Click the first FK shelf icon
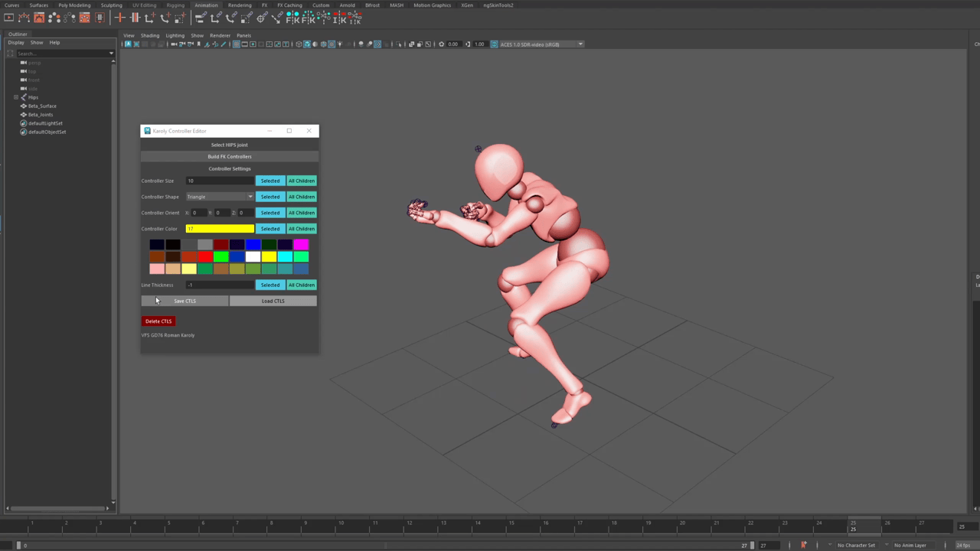 click(x=292, y=18)
